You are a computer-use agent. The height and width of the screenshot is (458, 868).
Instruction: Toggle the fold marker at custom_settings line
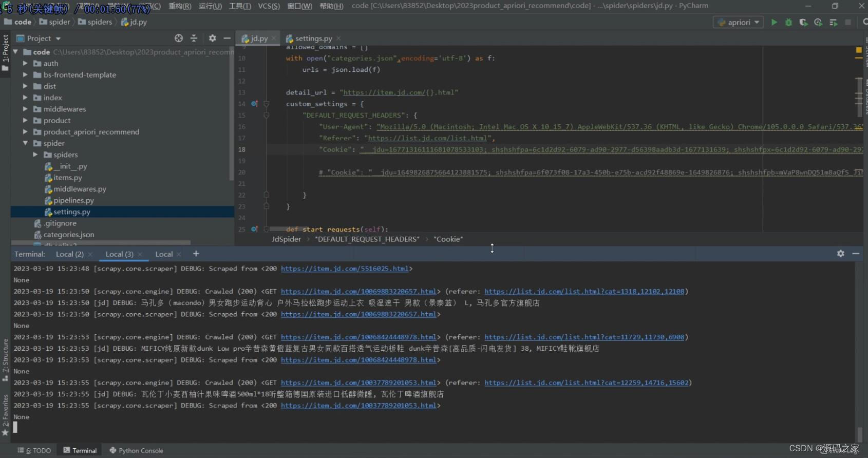pos(266,104)
